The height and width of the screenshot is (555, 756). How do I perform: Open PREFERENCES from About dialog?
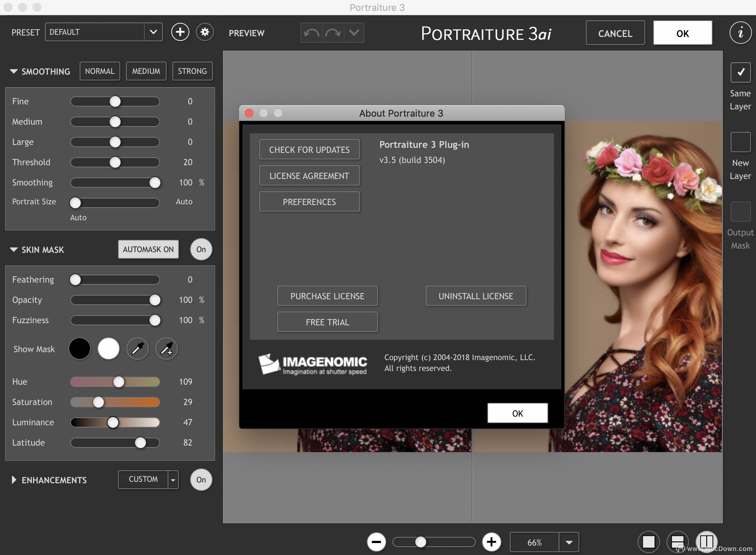[309, 202]
